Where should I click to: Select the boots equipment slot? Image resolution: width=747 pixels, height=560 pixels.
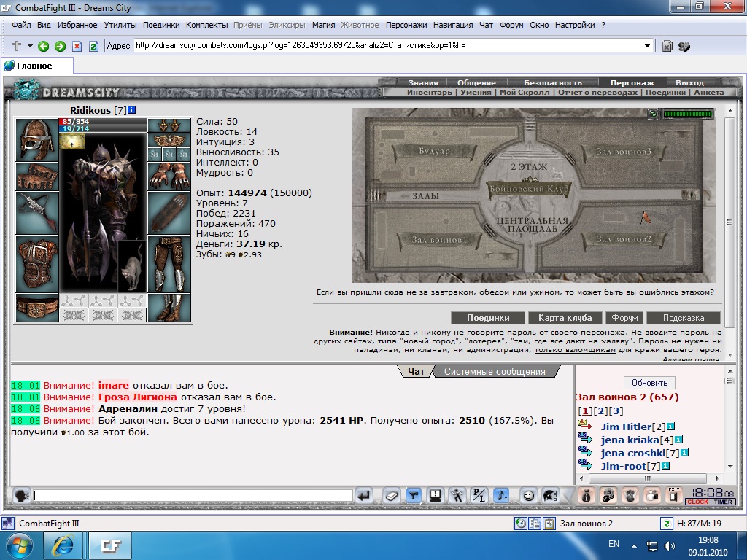click(x=169, y=308)
